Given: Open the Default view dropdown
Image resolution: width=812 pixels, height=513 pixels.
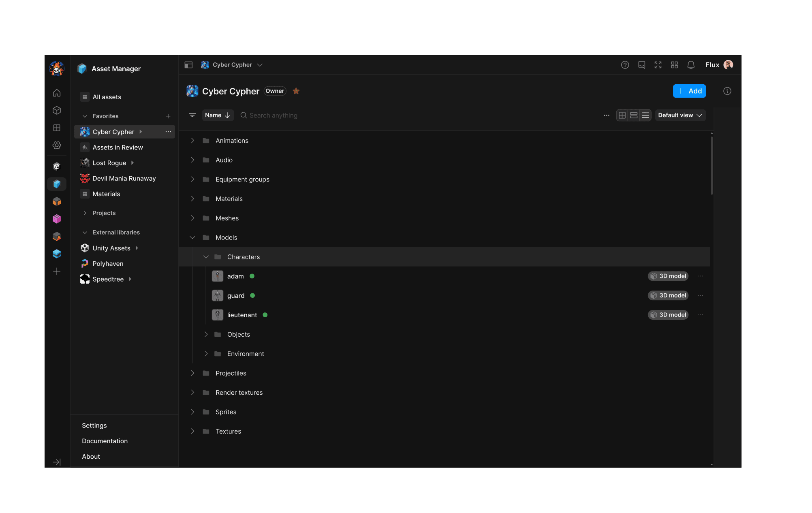Looking at the screenshot, I should pos(680,115).
